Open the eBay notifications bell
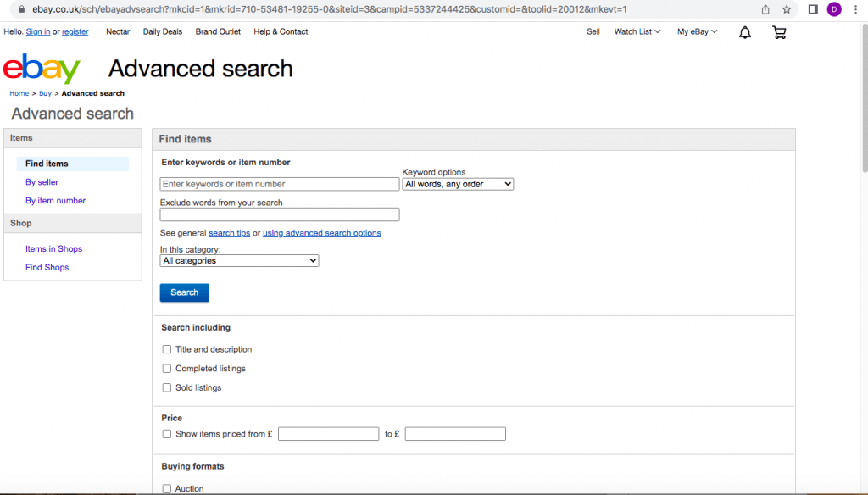868x495 pixels. (745, 32)
